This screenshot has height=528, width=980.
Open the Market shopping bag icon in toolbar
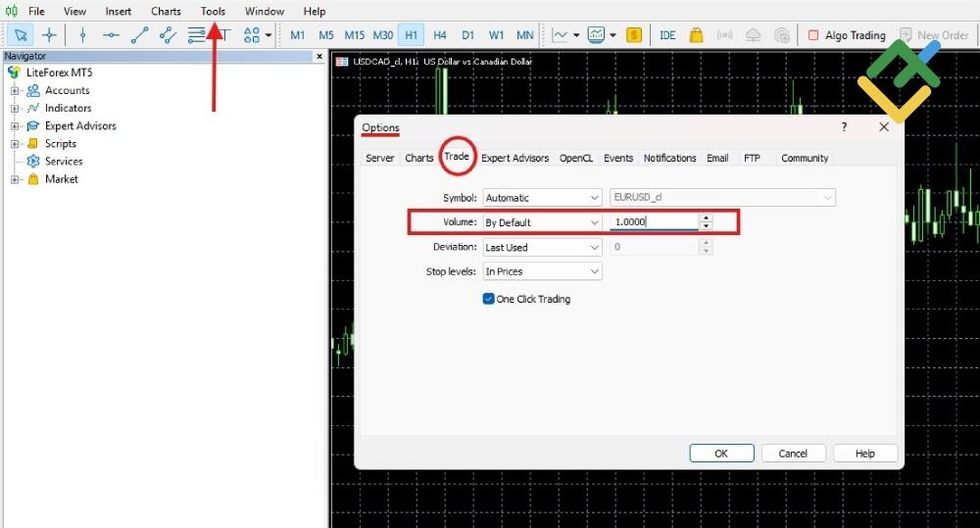pos(696,35)
